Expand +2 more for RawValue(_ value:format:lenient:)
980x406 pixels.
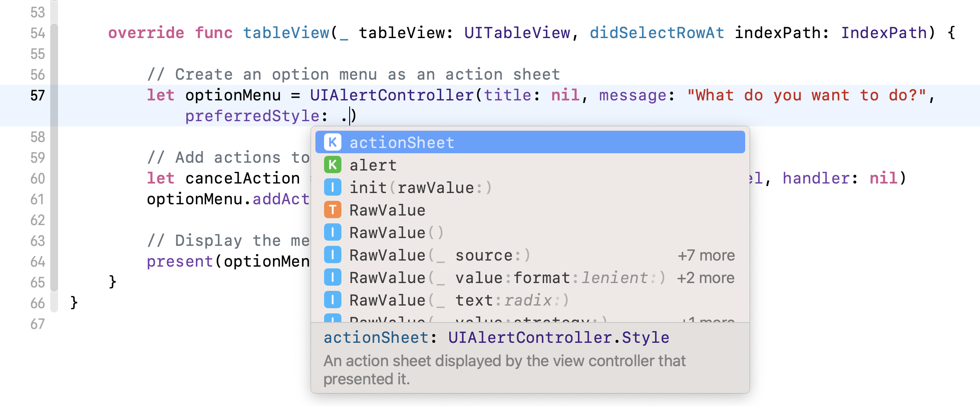pos(705,277)
